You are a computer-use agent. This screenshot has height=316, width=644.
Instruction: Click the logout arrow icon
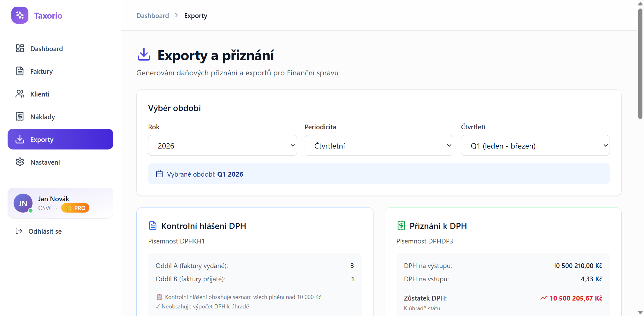point(19,231)
